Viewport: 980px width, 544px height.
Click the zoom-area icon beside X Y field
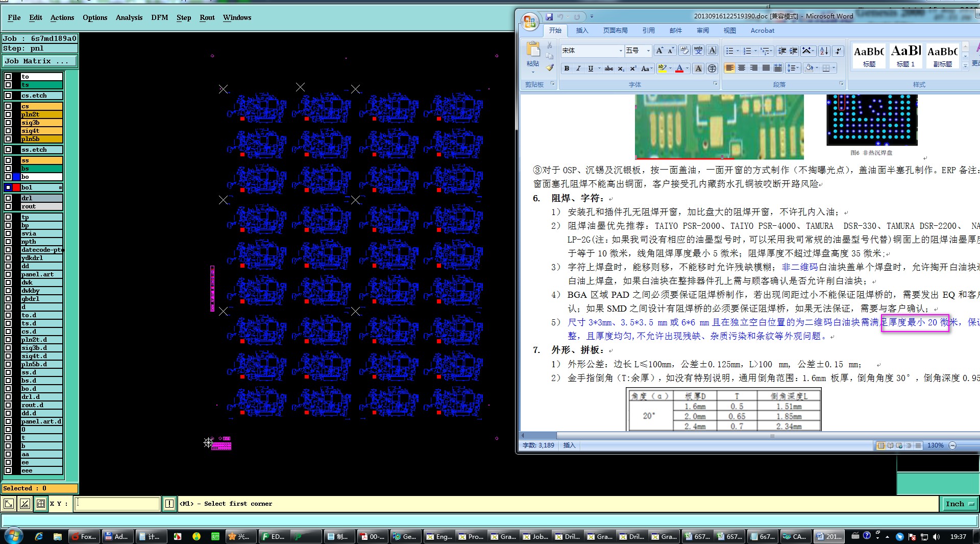[x=9, y=504]
